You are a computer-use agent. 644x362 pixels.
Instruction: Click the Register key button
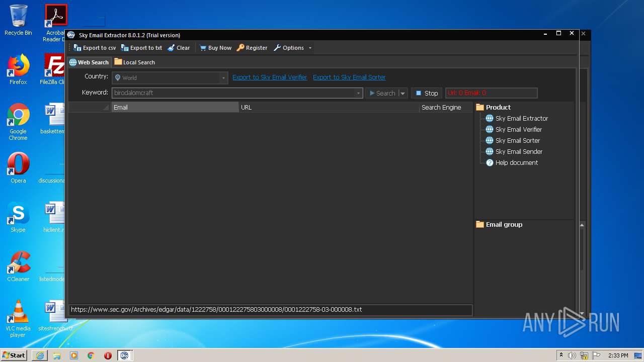coord(252,48)
